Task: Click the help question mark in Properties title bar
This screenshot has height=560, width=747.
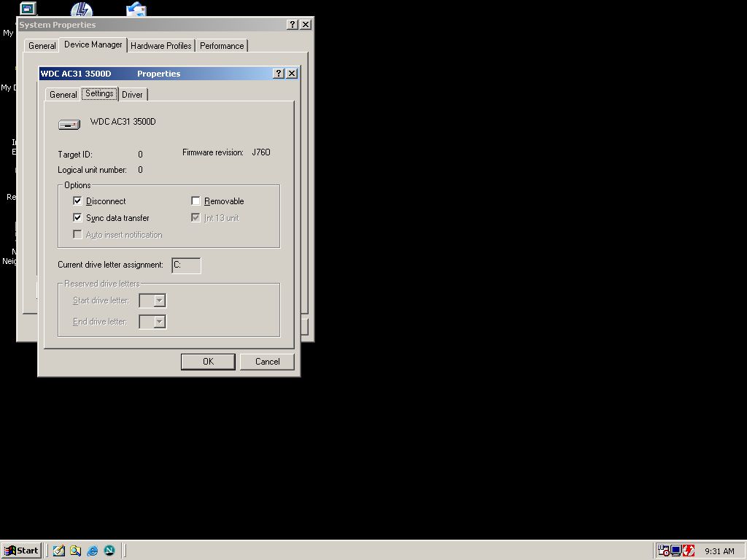Action: (279, 74)
